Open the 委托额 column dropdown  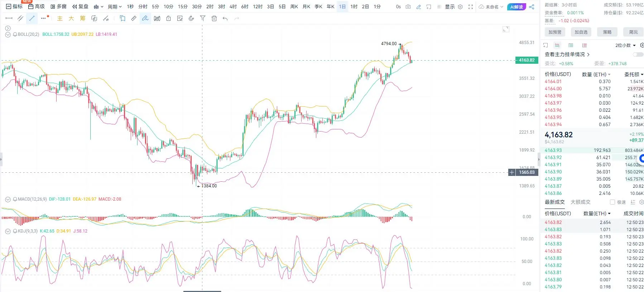(x=634, y=74)
